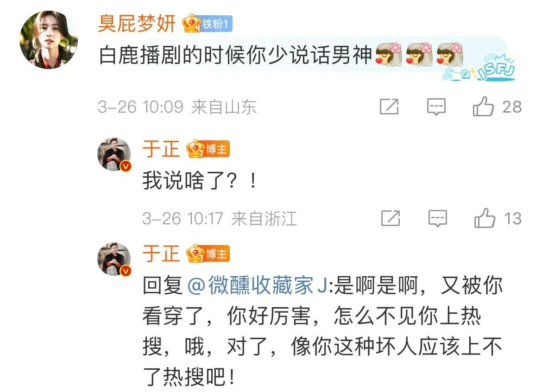Like the comment with 28 likes
Image resolution: width=542 pixels, height=392 pixels.
pyautogui.click(x=483, y=107)
